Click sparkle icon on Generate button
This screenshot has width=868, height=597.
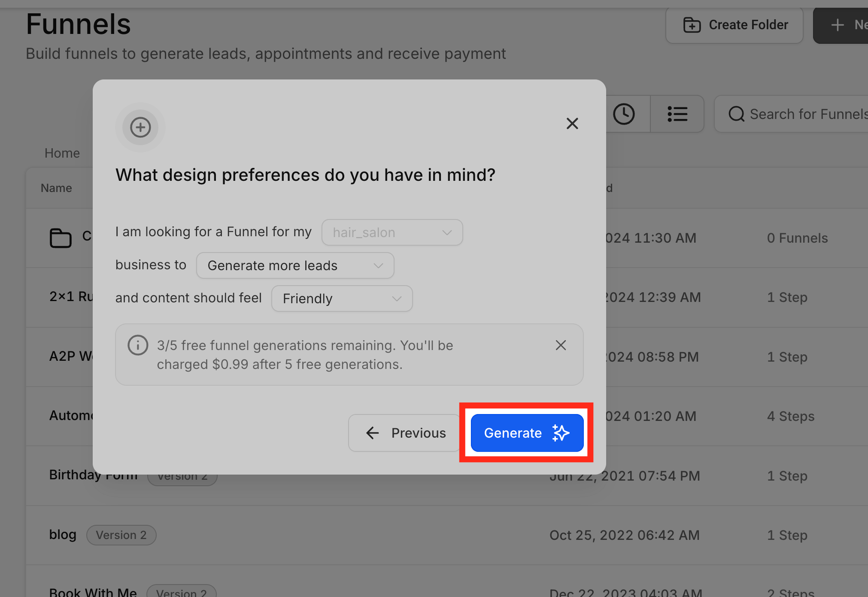coord(561,433)
